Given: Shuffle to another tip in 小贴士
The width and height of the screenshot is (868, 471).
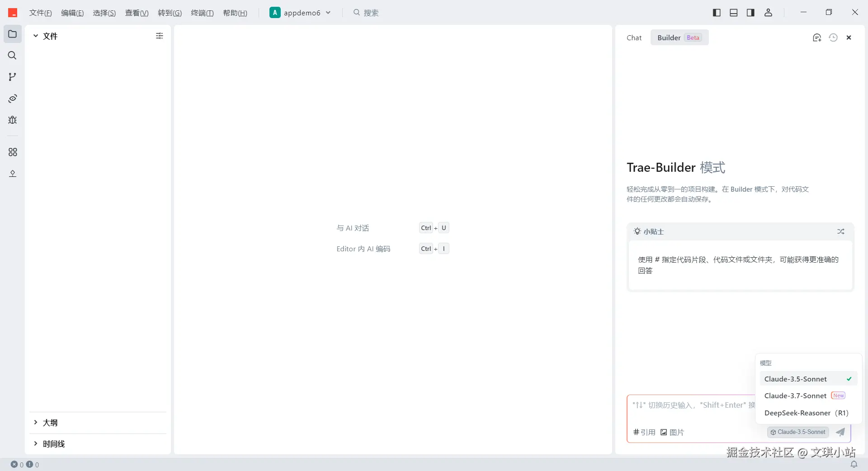Looking at the screenshot, I should (x=841, y=231).
